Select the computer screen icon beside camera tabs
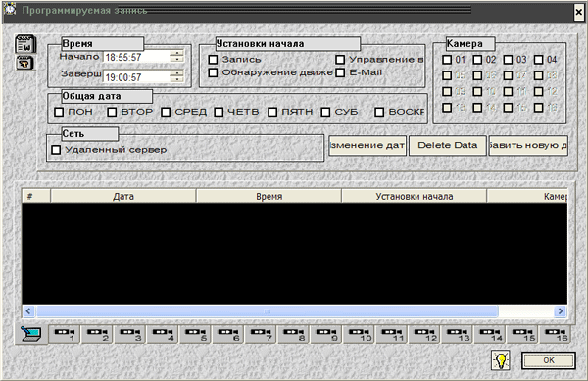This screenshot has height=381, width=588. pos(31,334)
